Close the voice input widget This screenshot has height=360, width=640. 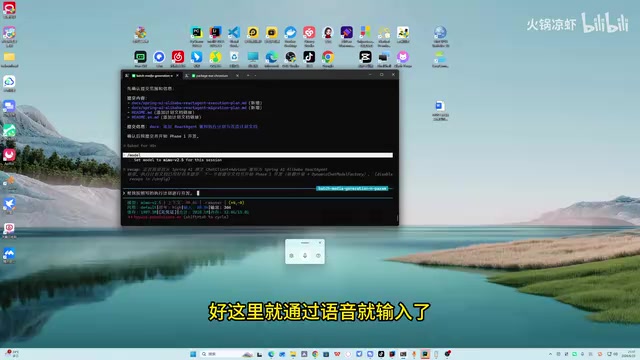coord(320,242)
